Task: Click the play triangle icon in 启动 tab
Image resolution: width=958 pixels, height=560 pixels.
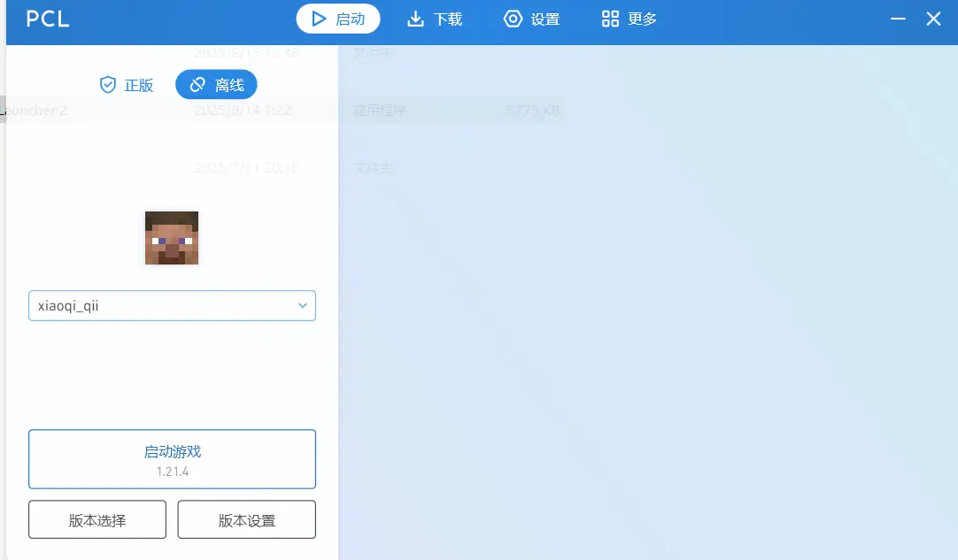Action: pos(319,19)
